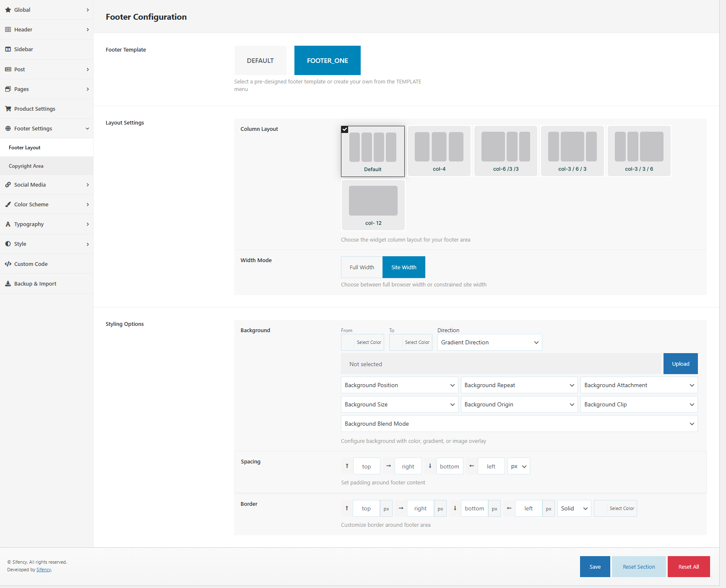The width and height of the screenshot is (726, 588).
Task: Click the Global star icon in sidebar
Action: [x=8, y=10]
